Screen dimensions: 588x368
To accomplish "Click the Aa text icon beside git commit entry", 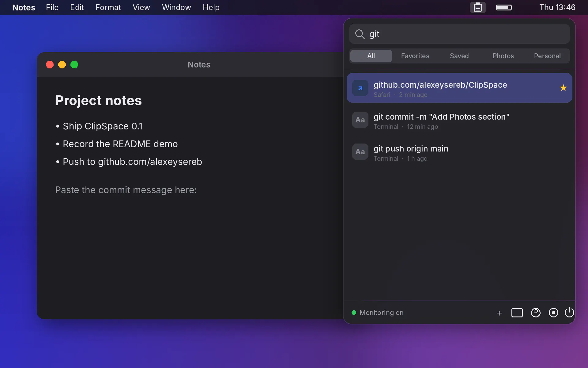I will pos(360,120).
